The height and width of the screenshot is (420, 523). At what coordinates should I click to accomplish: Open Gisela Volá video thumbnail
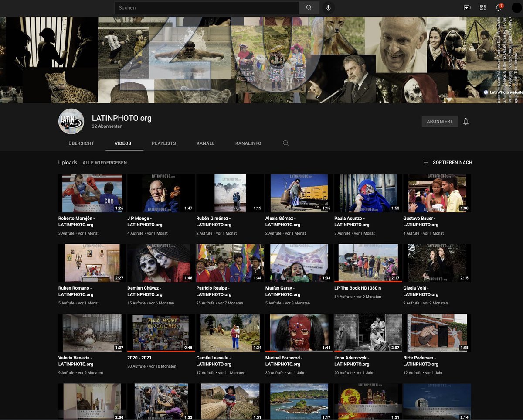pyautogui.click(x=437, y=263)
